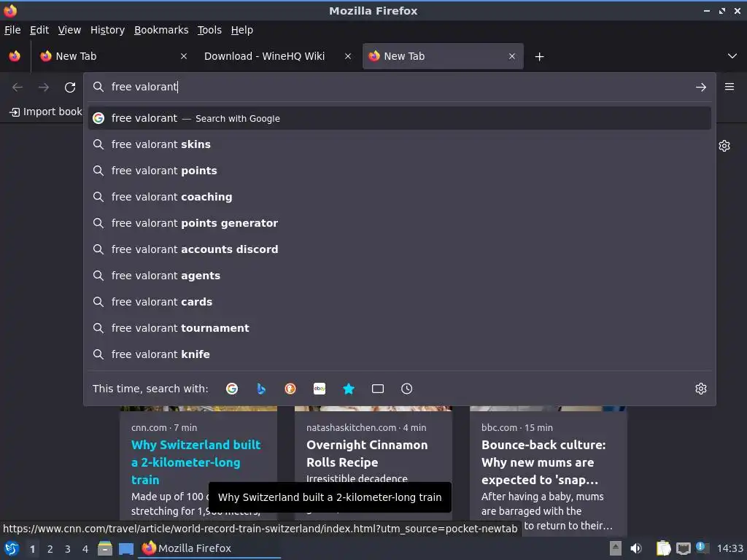The image size is (747, 560).
Task: Open 'Bounce-back culture' BBC article
Action: pos(543,462)
